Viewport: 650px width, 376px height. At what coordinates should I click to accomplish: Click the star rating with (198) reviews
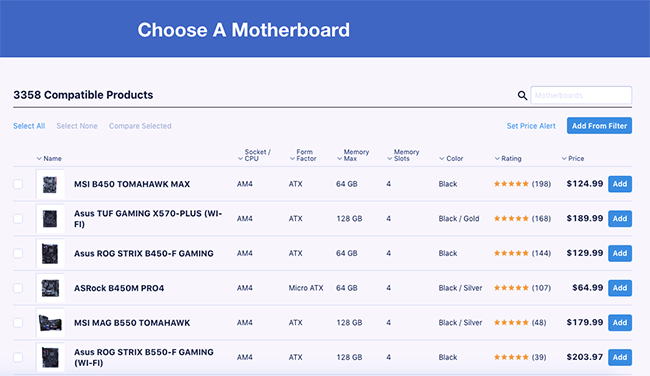522,184
